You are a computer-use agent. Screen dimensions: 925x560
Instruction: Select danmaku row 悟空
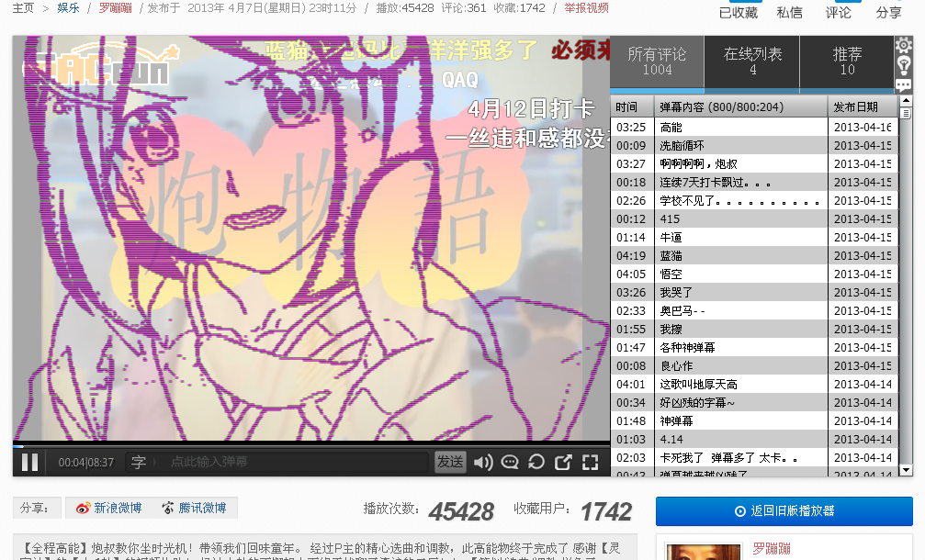tap(754, 274)
